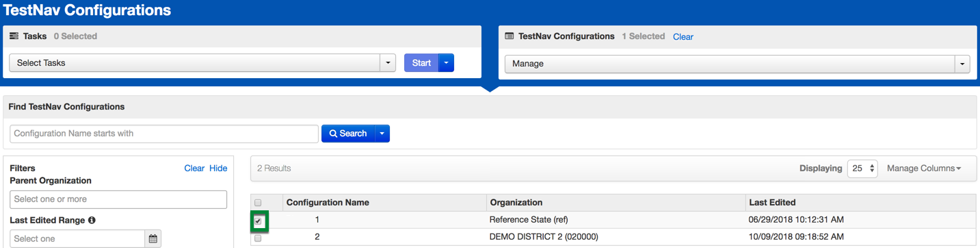Click configuration name 2
980x248 pixels.
[x=317, y=237]
